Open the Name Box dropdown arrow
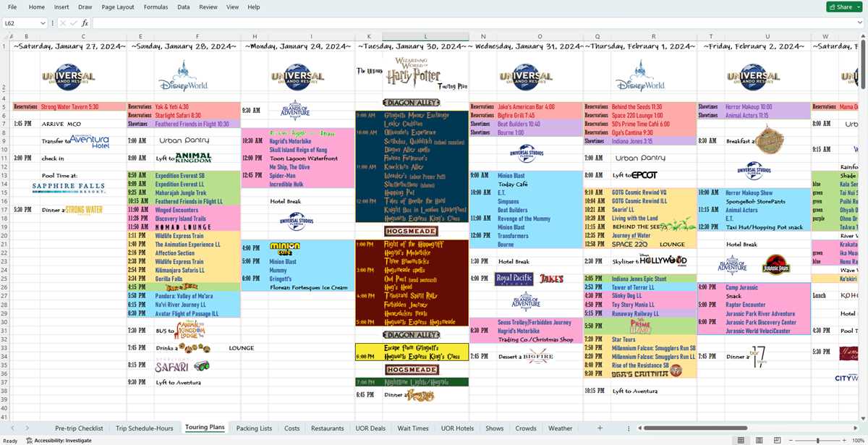 (x=43, y=23)
